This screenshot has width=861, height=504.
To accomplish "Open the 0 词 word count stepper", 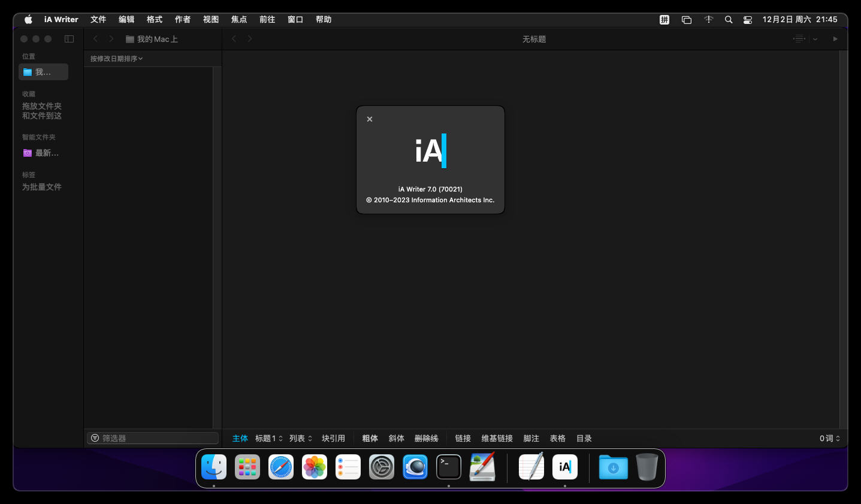I will click(830, 438).
